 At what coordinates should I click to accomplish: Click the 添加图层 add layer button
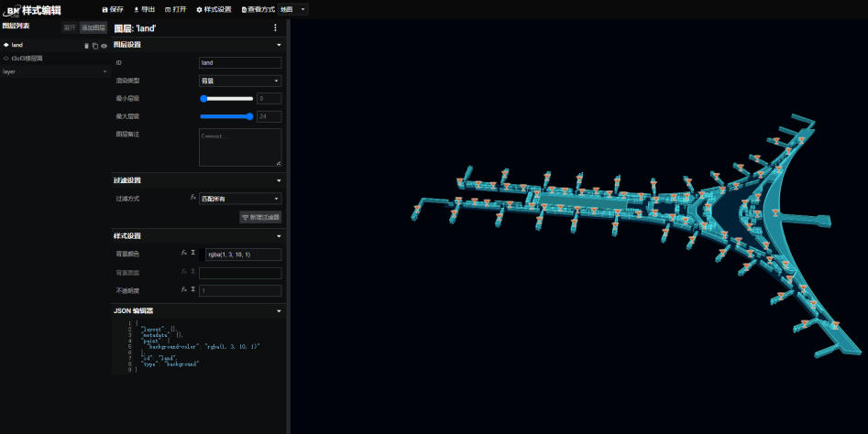[93, 28]
